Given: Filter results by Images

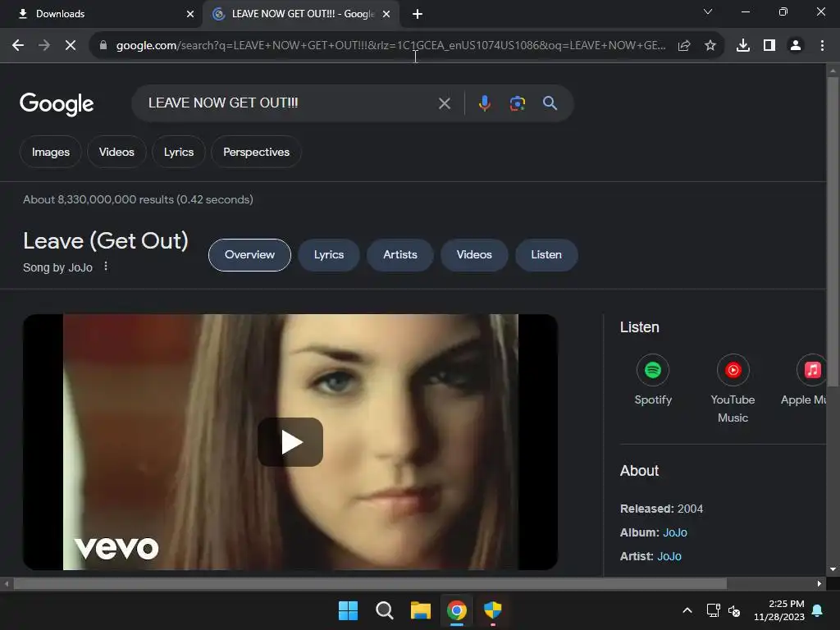Looking at the screenshot, I should pyautogui.click(x=51, y=152).
